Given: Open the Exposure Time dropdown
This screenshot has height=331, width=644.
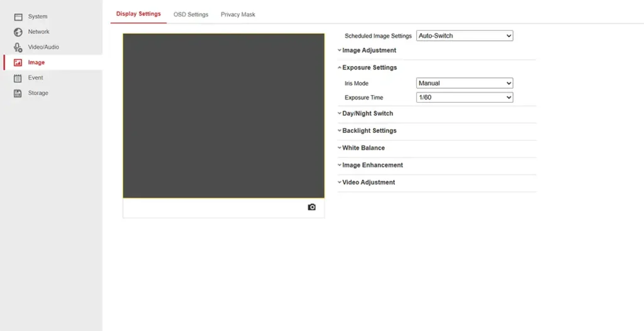Looking at the screenshot, I should (x=464, y=98).
